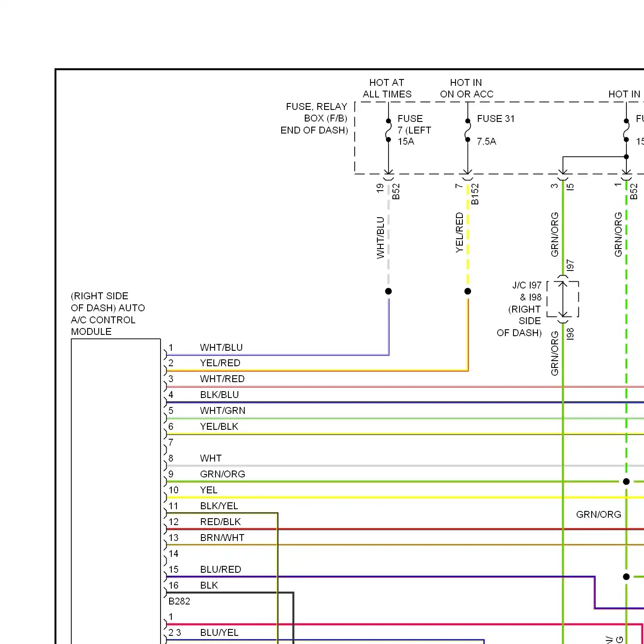644x644 pixels.
Task: Click the pin number 19 near B52
Action: coord(380,188)
